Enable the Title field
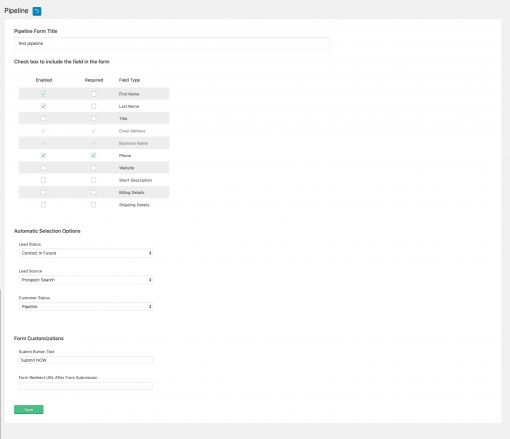The width and height of the screenshot is (510, 439). click(x=43, y=119)
